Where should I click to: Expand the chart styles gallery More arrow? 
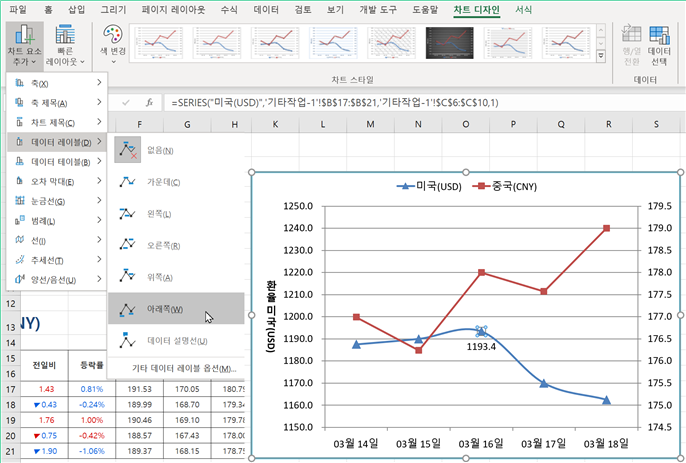(x=601, y=56)
